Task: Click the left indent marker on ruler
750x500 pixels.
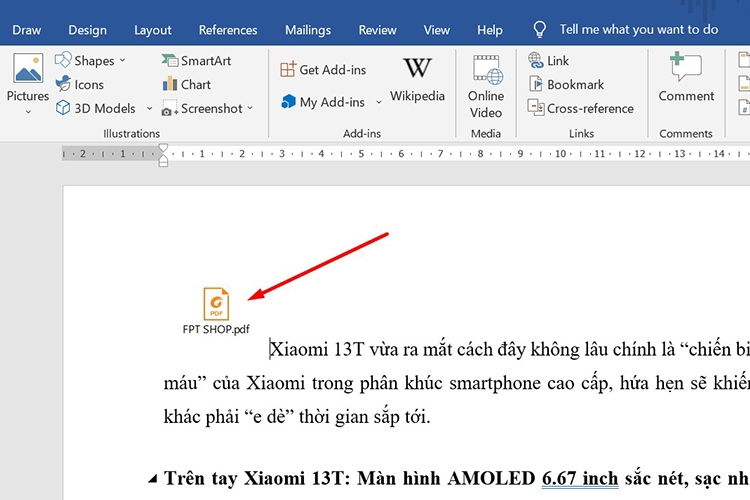Action: pos(163,164)
